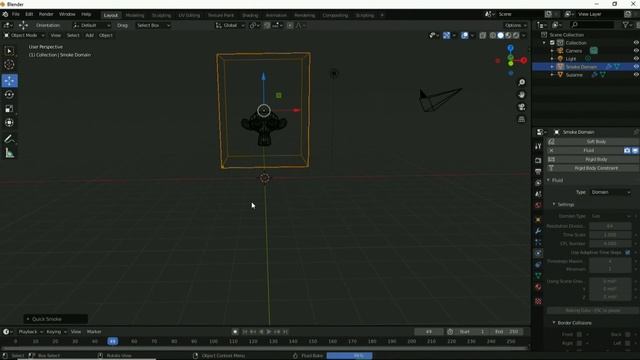Activate the Move tool

point(9,81)
